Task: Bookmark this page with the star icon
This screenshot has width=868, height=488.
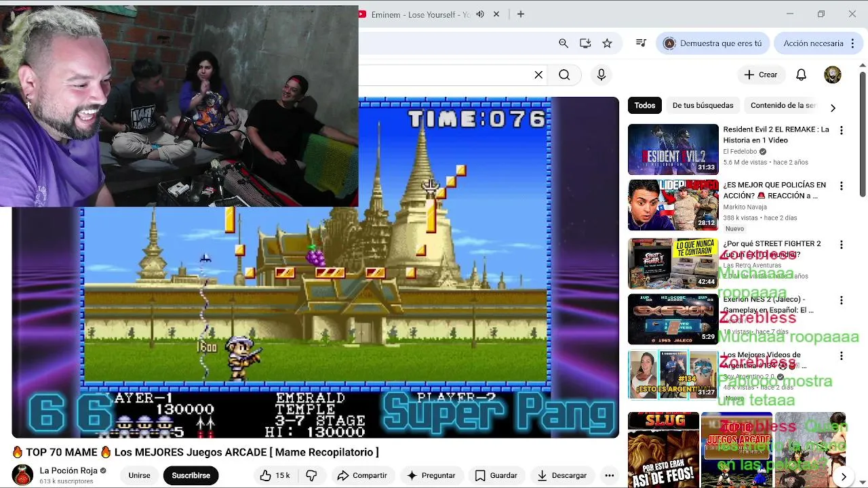Action: (x=607, y=43)
